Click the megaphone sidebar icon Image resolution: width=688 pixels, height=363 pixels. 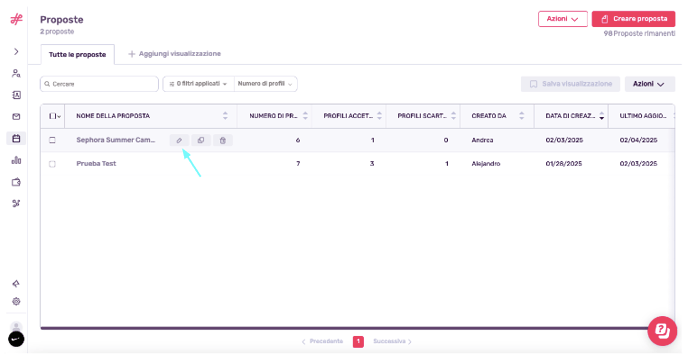click(16, 284)
